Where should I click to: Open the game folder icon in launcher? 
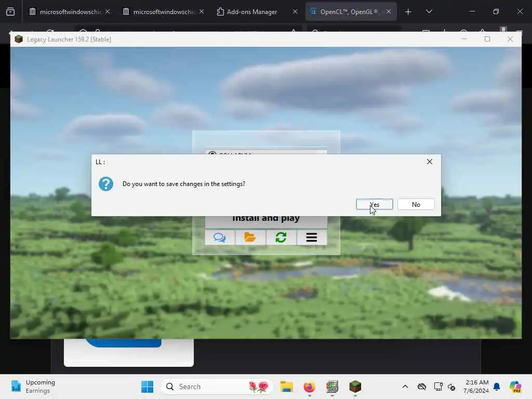click(250, 237)
